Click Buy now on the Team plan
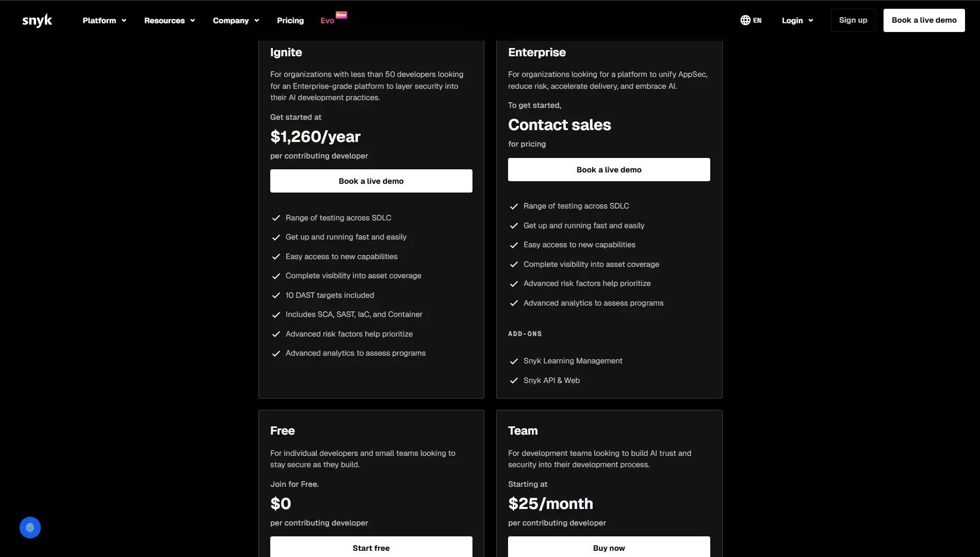Image resolution: width=980 pixels, height=557 pixels. [x=609, y=548]
